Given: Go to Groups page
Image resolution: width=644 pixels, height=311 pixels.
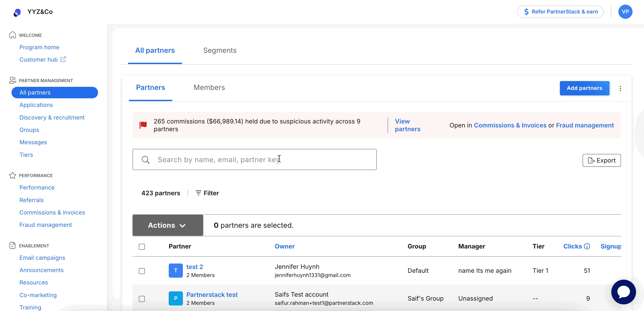Looking at the screenshot, I should pos(29,130).
